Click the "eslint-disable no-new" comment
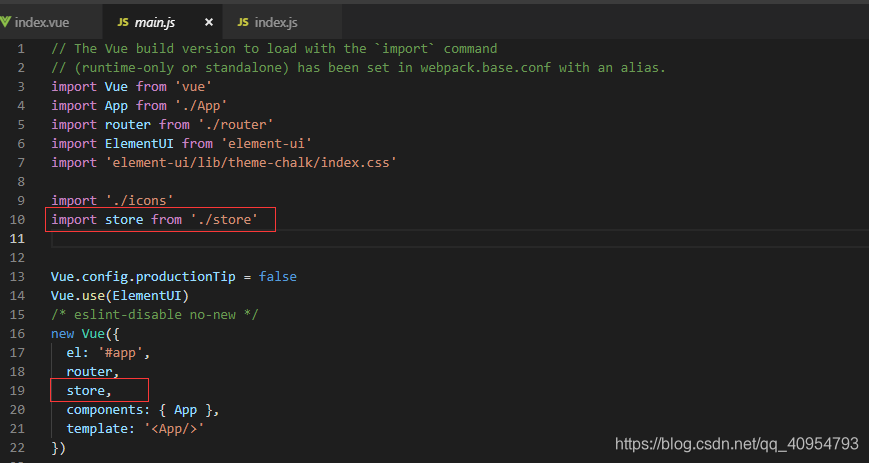This screenshot has height=463, width=869. (155, 314)
